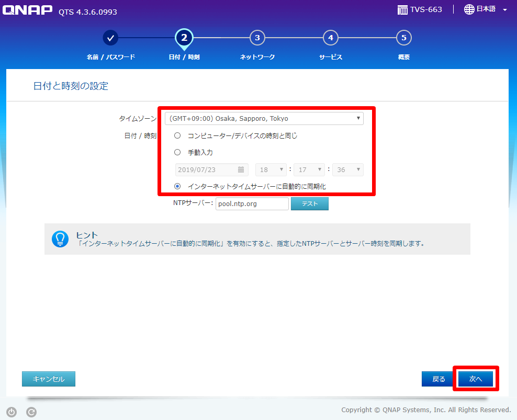The width and height of the screenshot is (517, 420).
Task: Click the 次へ button
Action: pyautogui.click(x=476, y=379)
